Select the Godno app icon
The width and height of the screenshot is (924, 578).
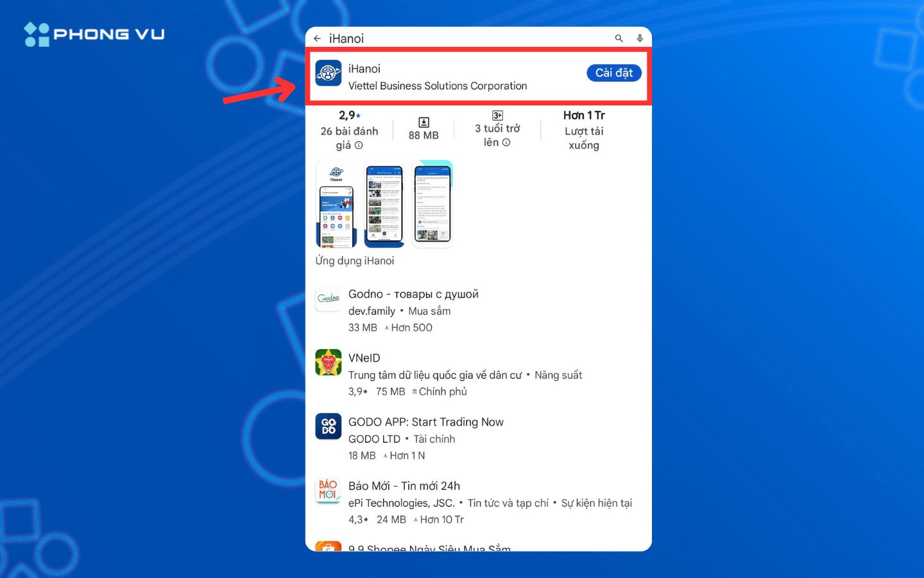point(328,298)
